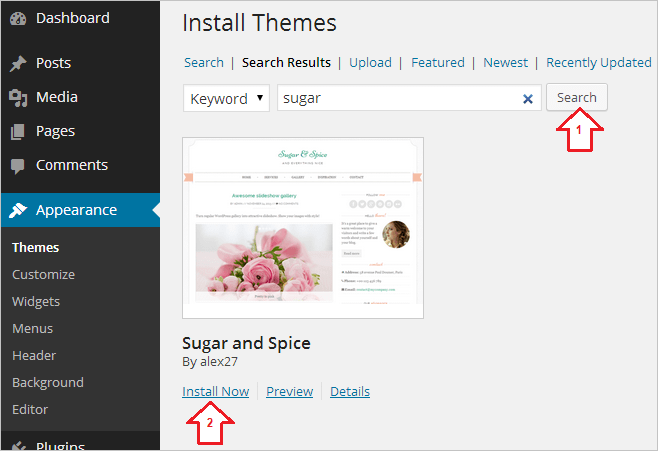Viewport: 658px width, 451px height.
Task: Click the Comments speech bubble icon
Action: click(18, 166)
